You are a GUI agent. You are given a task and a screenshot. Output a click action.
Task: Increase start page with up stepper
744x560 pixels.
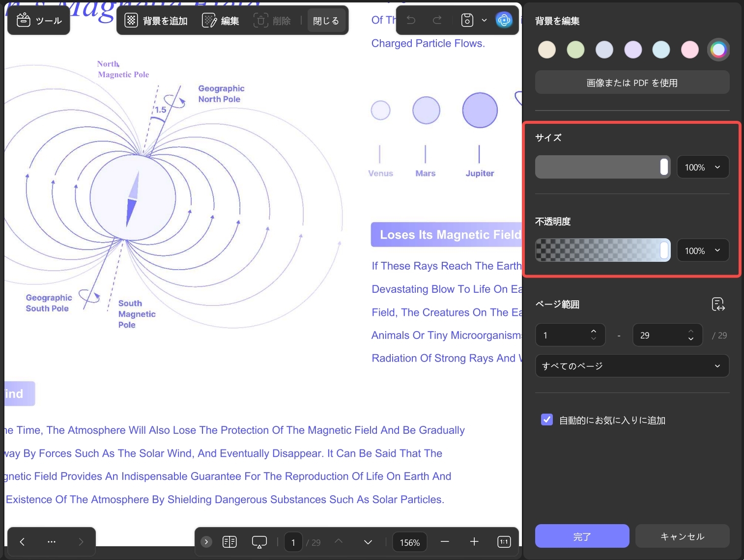pyautogui.click(x=594, y=331)
